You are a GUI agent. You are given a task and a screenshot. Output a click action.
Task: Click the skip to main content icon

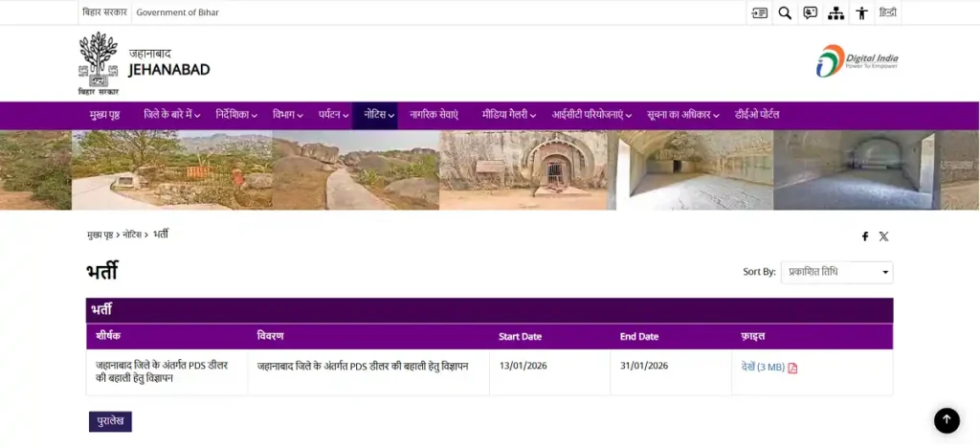point(760,12)
